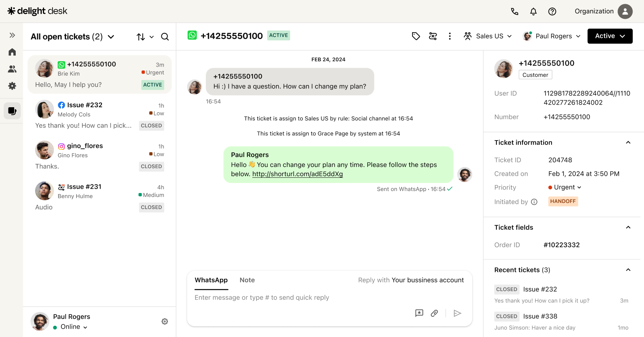
Task: Open Settings gear in sidebar
Action: pos(12,86)
